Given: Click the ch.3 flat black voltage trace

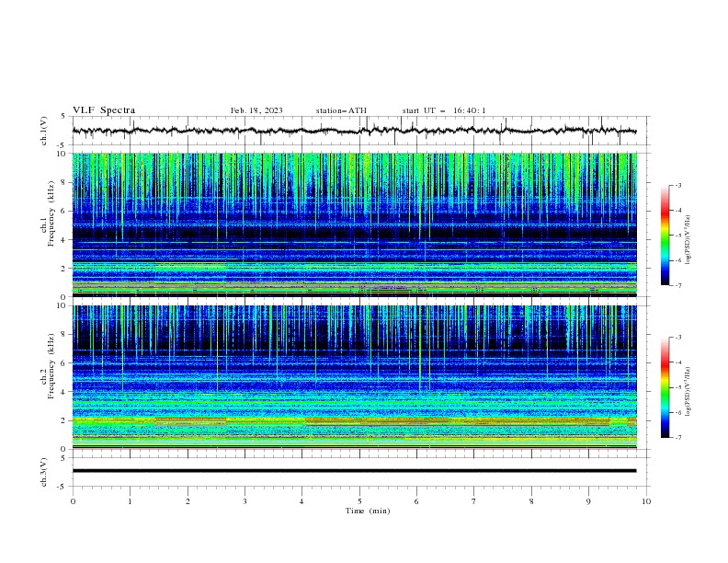Looking at the screenshot, I should pos(354,471).
